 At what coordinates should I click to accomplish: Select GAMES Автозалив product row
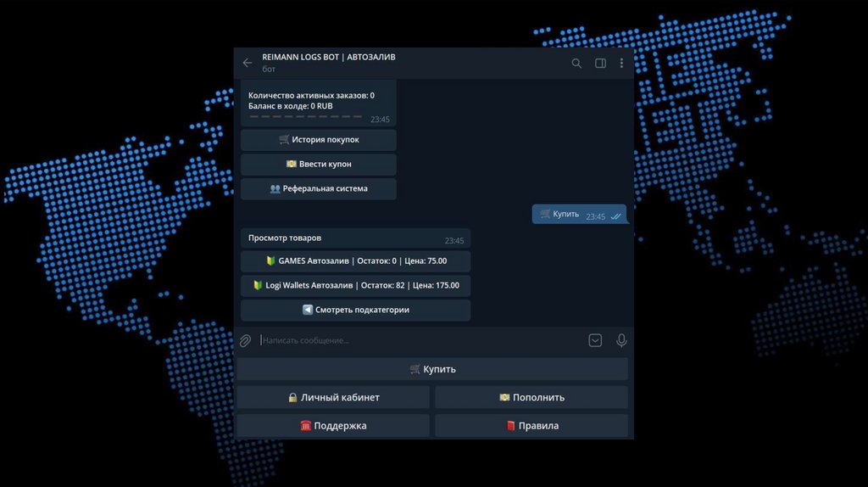pos(355,261)
